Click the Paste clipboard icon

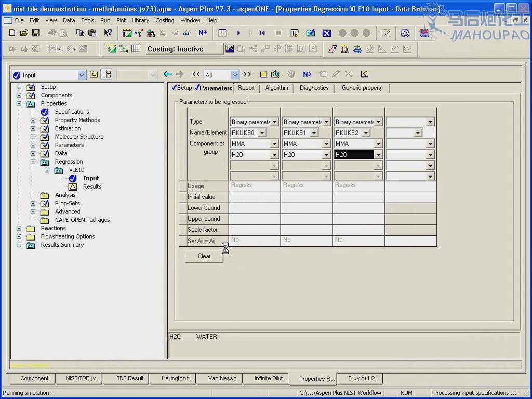click(92, 33)
